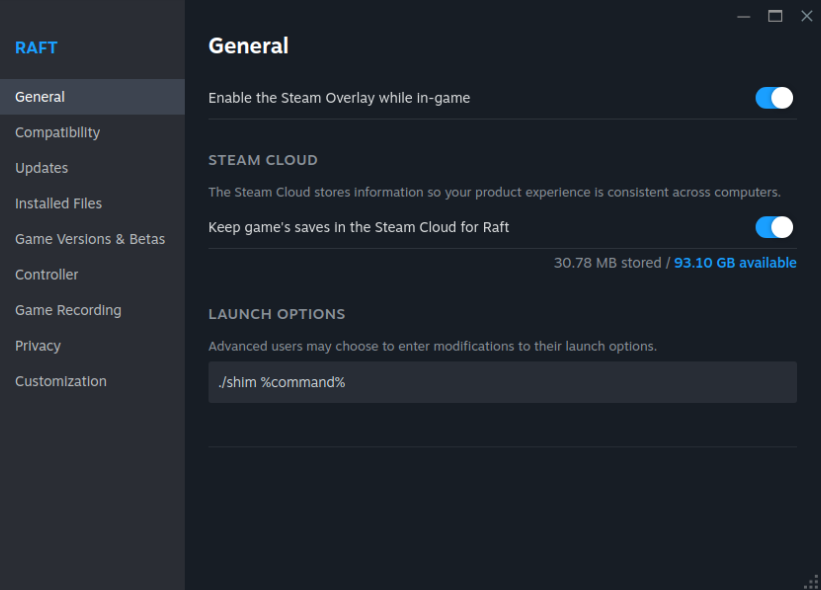Image resolution: width=821 pixels, height=590 pixels.
Task: Switch to the Updates section
Action: 42,168
